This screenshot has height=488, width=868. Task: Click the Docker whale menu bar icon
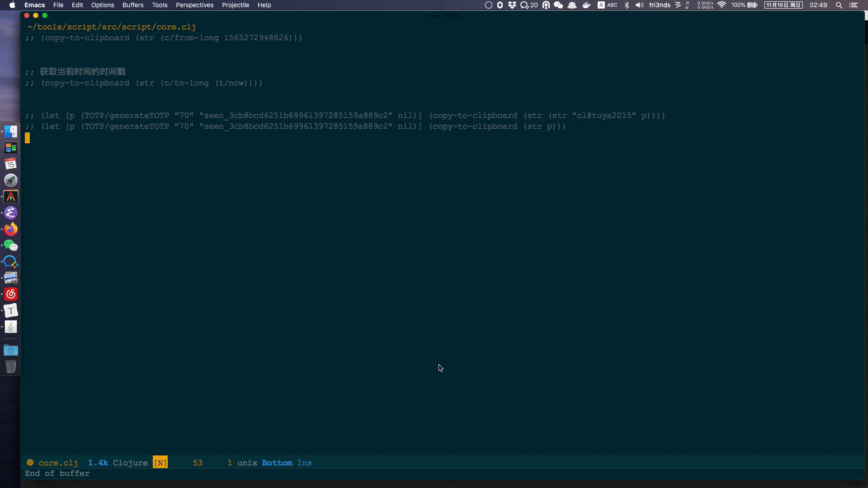pos(586,5)
